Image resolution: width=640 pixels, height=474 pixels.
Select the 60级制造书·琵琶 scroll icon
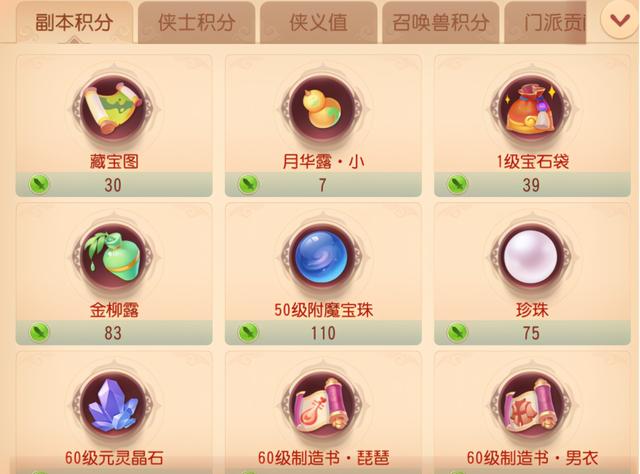pyautogui.click(x=323, y=405)
